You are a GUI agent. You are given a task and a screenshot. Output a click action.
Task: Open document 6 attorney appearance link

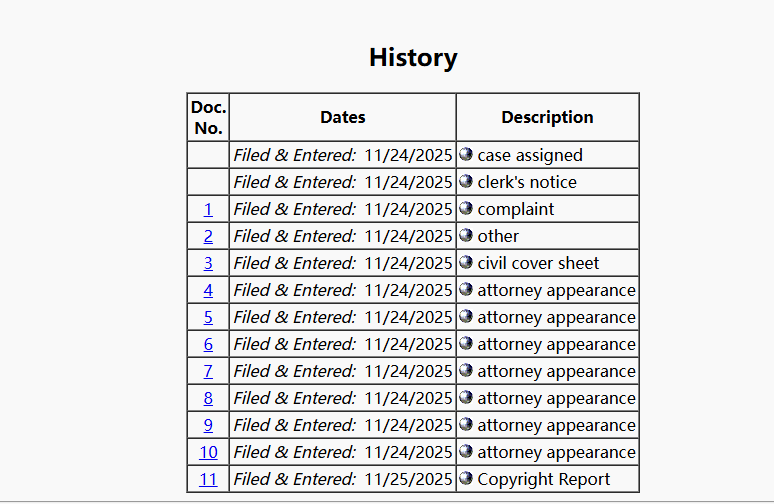[x=208, y=345]
